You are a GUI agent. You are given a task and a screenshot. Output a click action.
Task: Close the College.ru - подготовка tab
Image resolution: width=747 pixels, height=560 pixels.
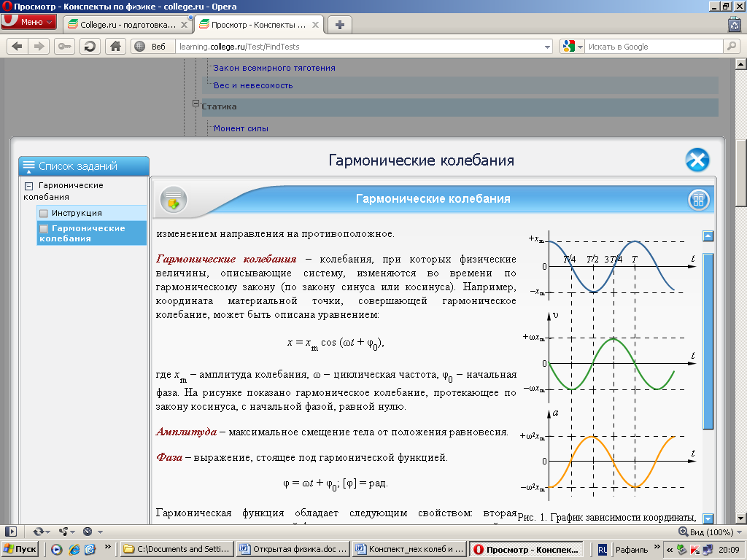coord(184,25)
